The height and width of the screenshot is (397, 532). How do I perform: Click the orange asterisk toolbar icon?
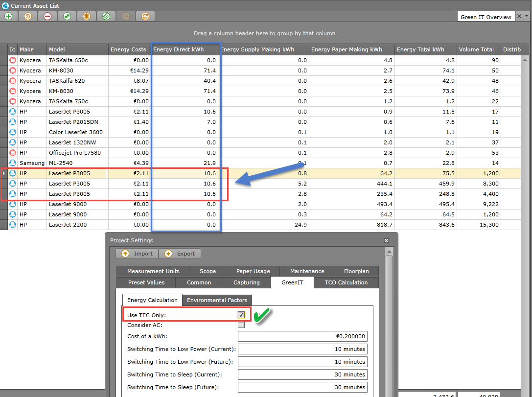pyautogui.click(x=87, y=16)
